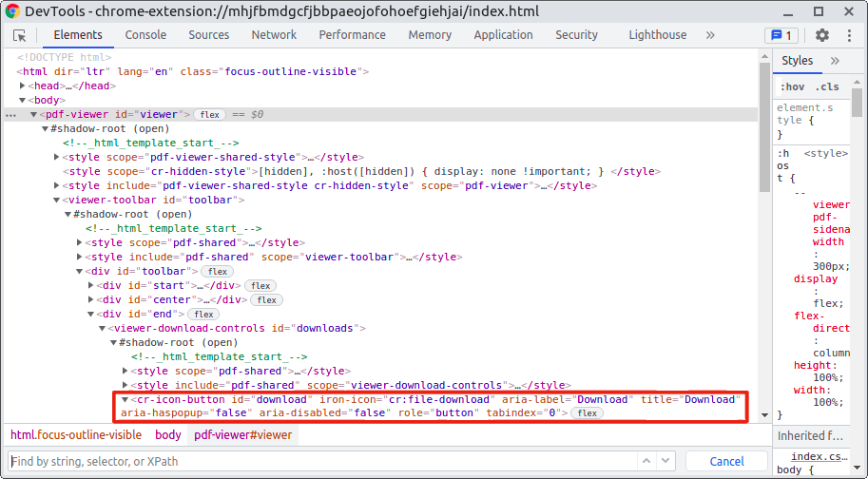The height and width of the screenshot is (479, 868).
Task: Select html.focus-outline-visible breadcrumb
Action: click(76, 435)
